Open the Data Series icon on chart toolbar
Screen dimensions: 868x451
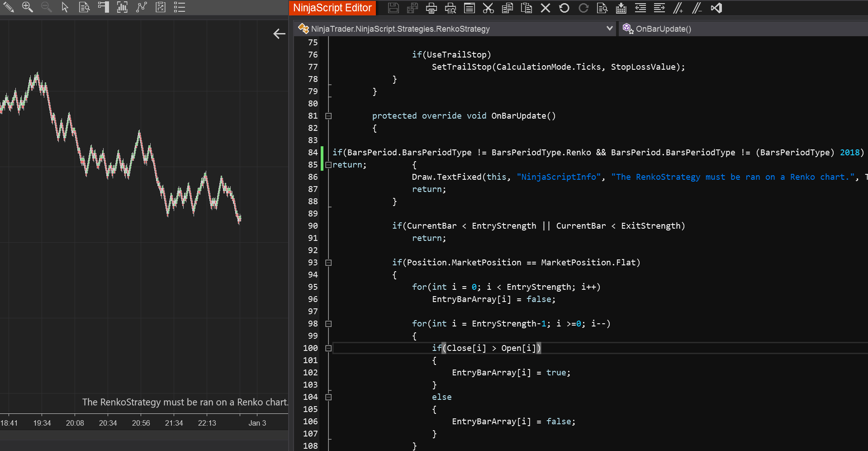pos(122,7)
